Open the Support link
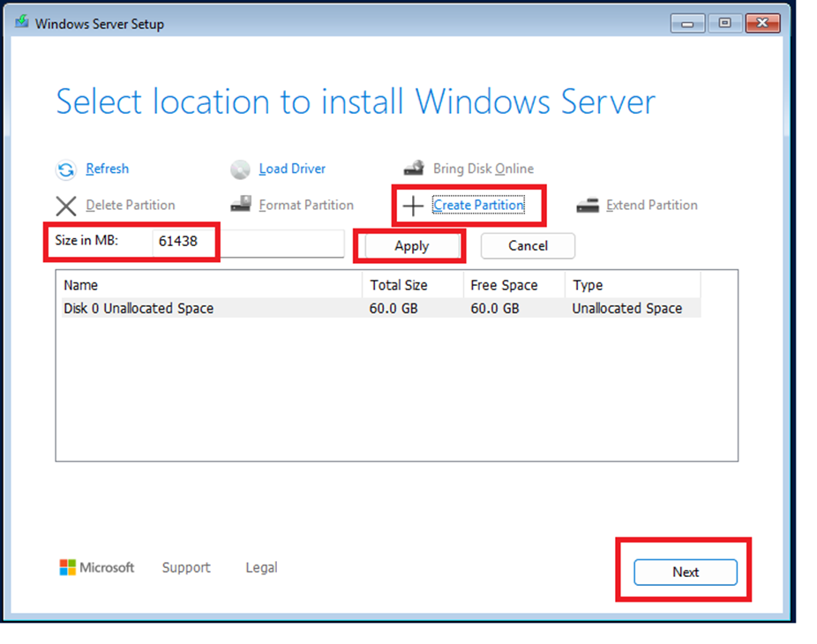Viewport: 817px width, 644px height. 186,567
